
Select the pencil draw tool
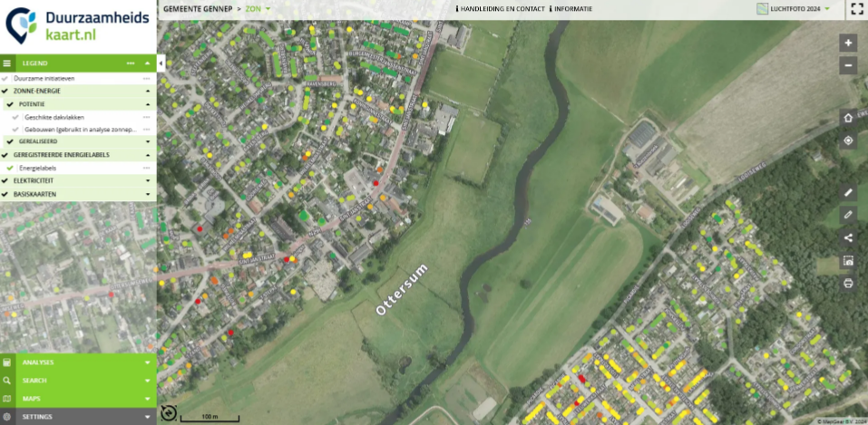(848, 215)
